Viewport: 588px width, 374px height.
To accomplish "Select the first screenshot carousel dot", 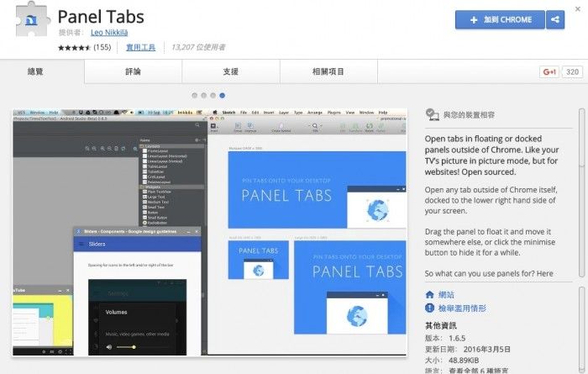I will (x=194, y=95).
